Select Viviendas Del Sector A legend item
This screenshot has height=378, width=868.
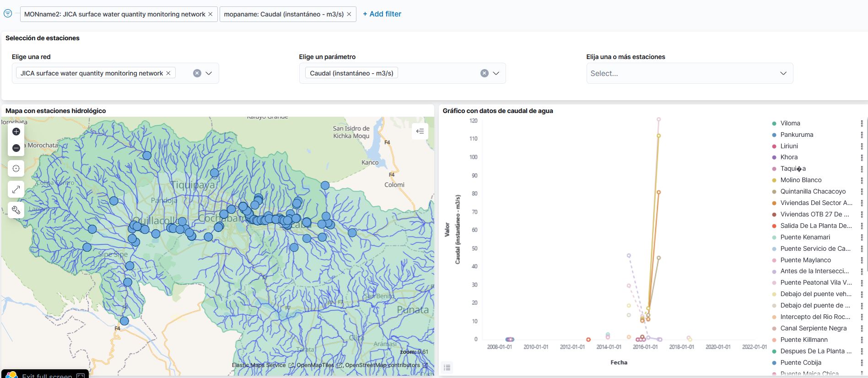click(x=816, y=203)
